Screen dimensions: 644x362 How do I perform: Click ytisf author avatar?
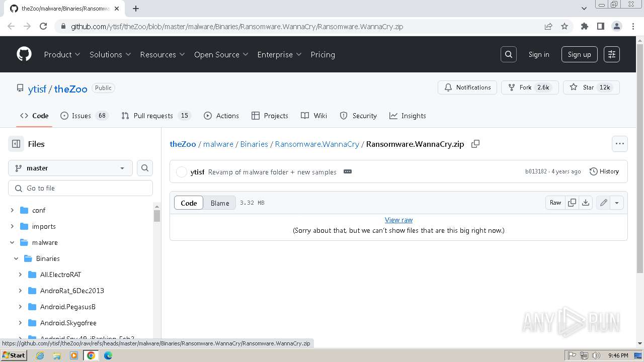(x=182, y=172)
